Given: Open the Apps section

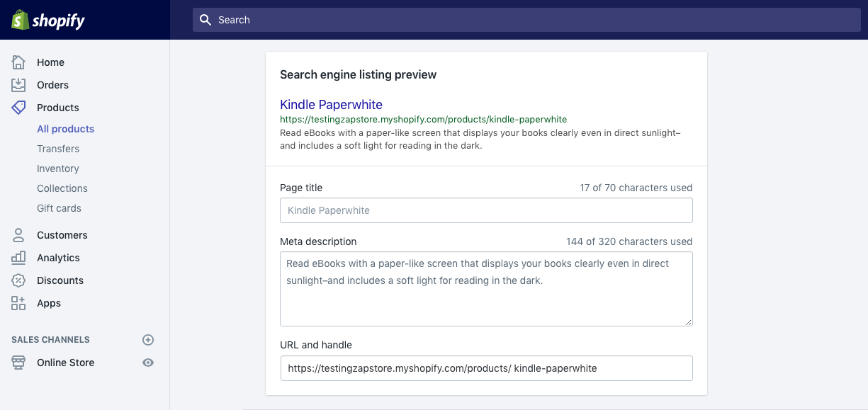Looking at the screenshot, I should point(49,303).
